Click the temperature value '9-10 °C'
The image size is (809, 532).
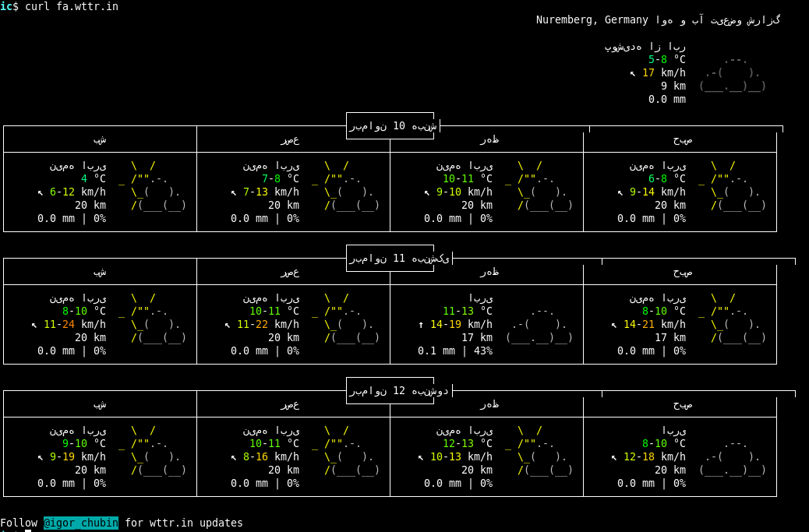(84, 444)
